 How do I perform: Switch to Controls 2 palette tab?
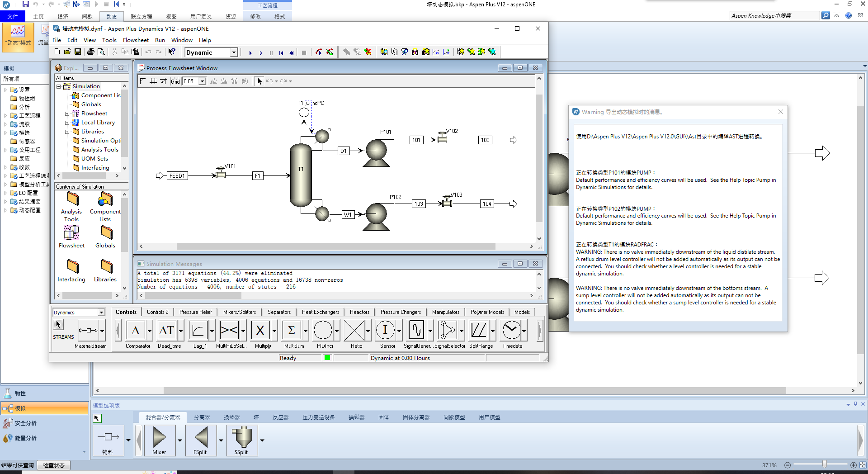(x=157, y=312)
